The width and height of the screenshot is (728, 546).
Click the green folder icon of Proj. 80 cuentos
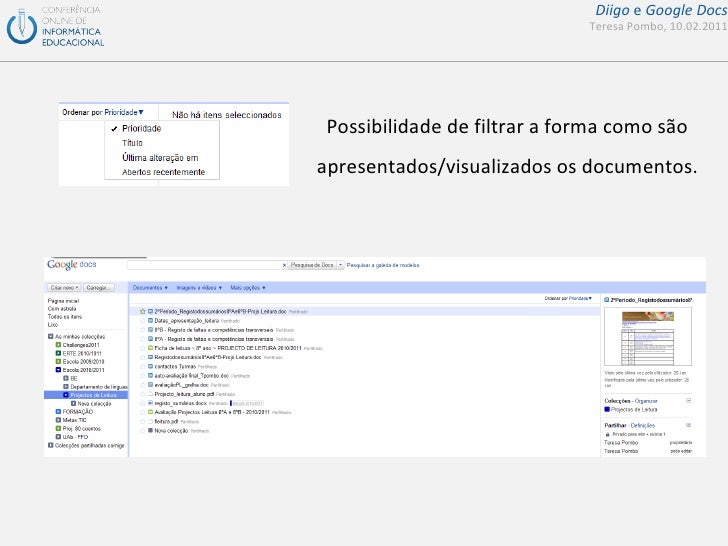[x=58, y=429]
